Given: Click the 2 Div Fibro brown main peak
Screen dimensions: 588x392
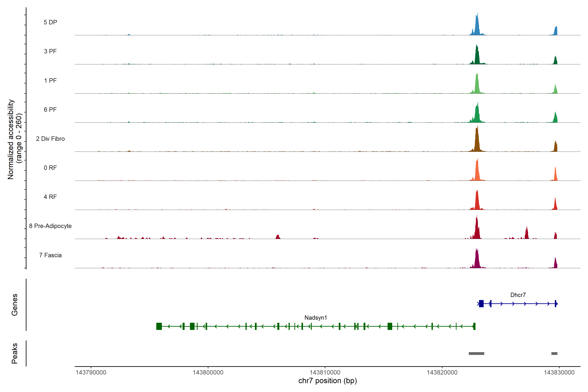Looking at the screenshot, I should click(477, 141).
